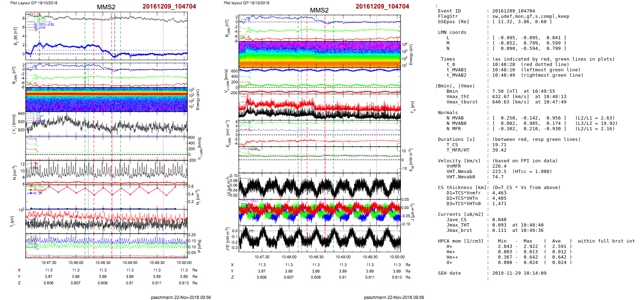
Task: Click the ion energy spectrogram in the left plot
Action: click(x=106, y=100)
